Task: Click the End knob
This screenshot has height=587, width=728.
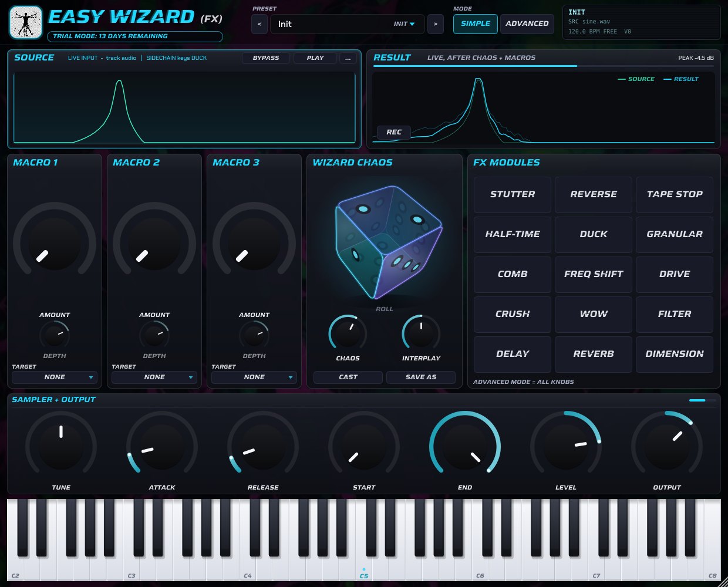Action: [465, 447]
